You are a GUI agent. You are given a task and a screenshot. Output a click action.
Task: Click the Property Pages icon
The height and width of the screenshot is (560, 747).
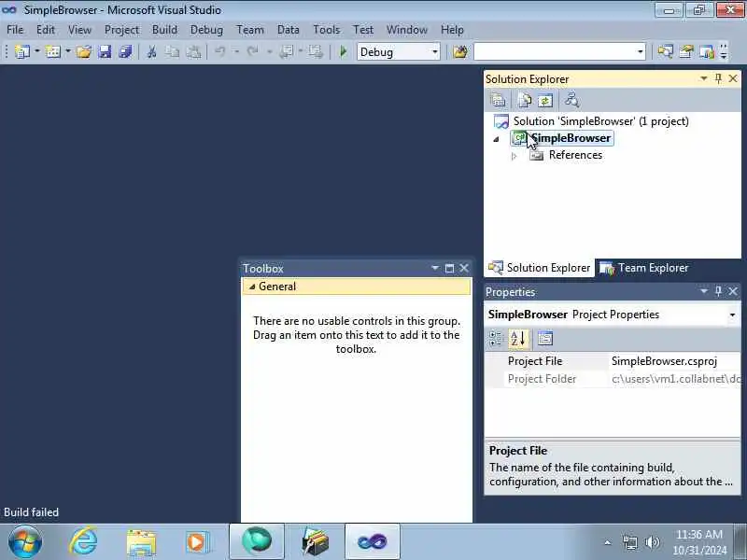pos(545,339)
